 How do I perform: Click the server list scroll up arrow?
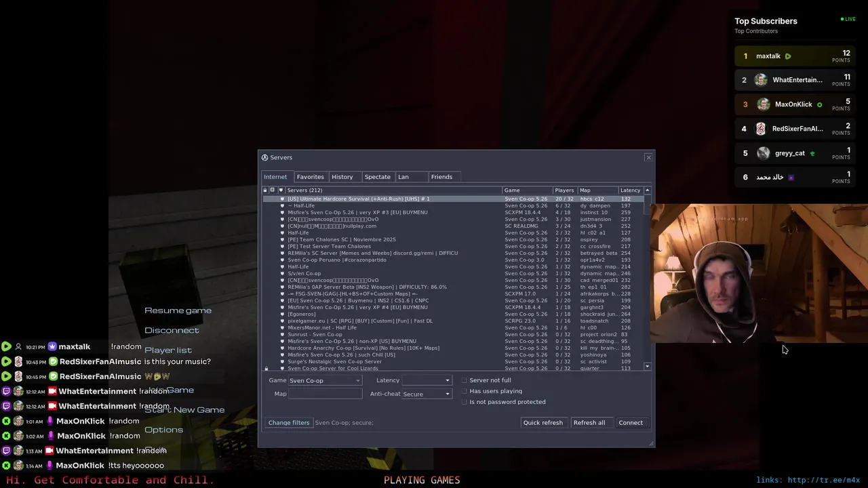coord(648,190)
